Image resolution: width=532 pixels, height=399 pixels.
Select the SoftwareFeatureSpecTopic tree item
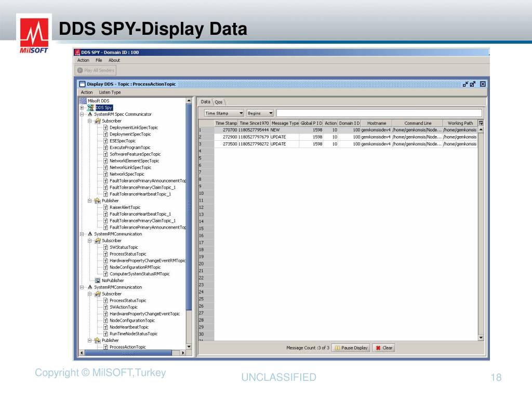135,154
